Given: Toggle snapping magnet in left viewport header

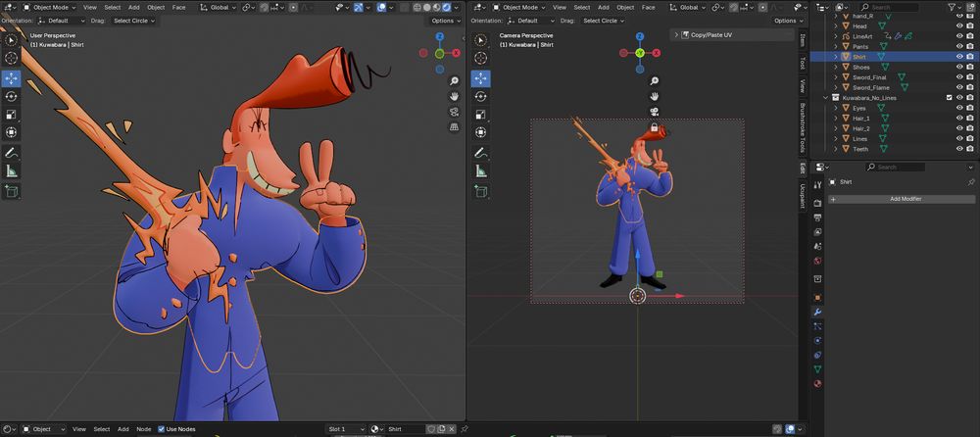Looking at the screenshot, I should tap(264, 8).
